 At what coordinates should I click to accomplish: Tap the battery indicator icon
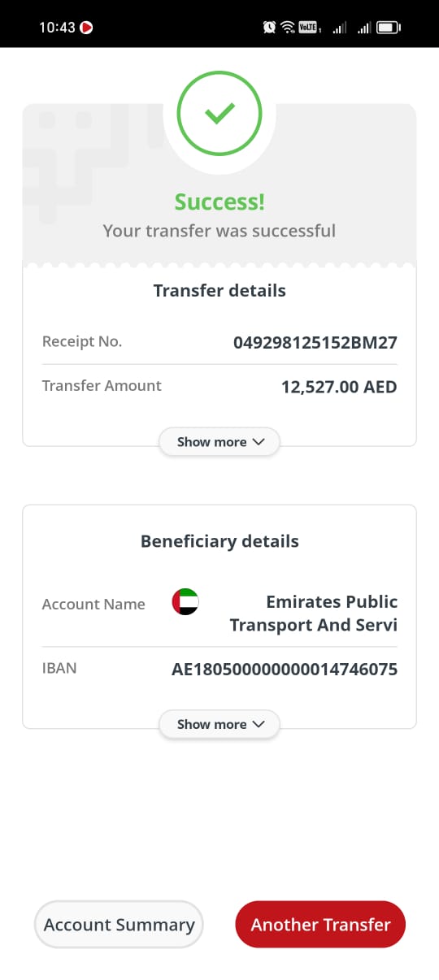tap(389, 28)
